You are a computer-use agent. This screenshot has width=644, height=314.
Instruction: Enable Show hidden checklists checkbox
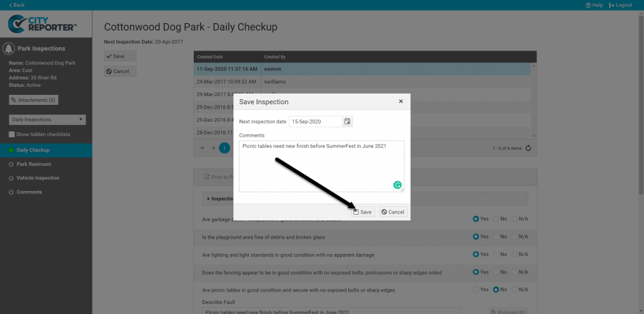pyautogui.click(x=12, y=134)
